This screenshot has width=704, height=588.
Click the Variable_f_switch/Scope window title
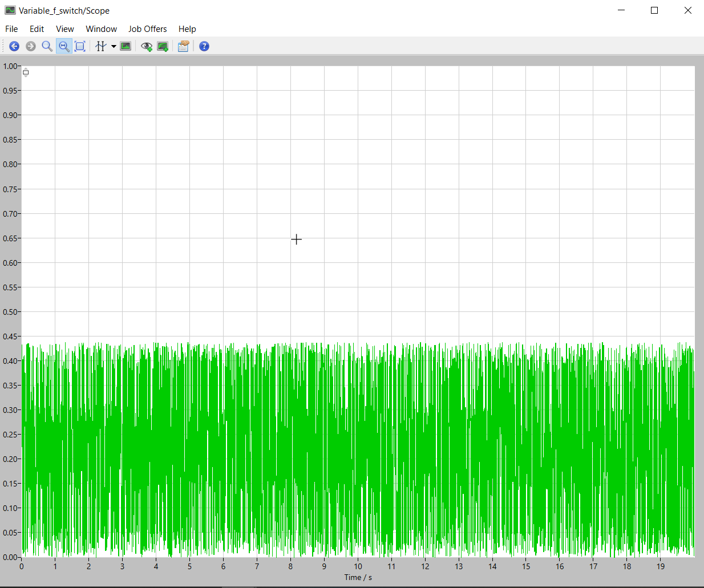(64, 11)
